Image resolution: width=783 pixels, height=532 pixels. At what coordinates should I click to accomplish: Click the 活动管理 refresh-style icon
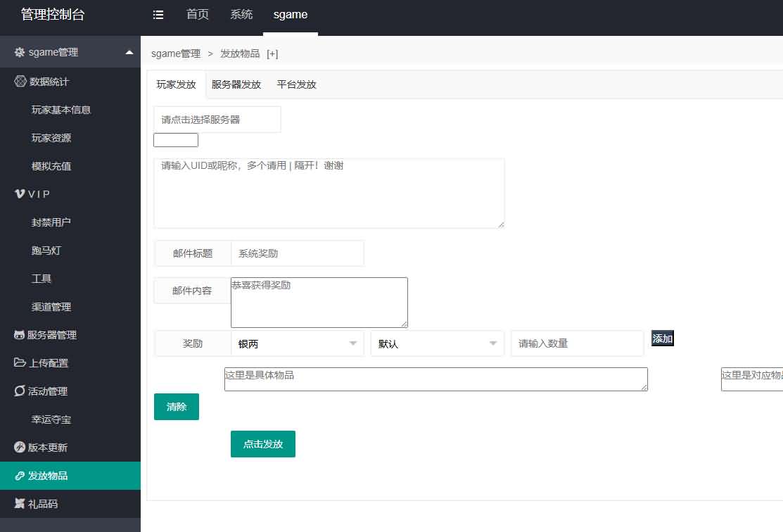[x=18, y=391]
